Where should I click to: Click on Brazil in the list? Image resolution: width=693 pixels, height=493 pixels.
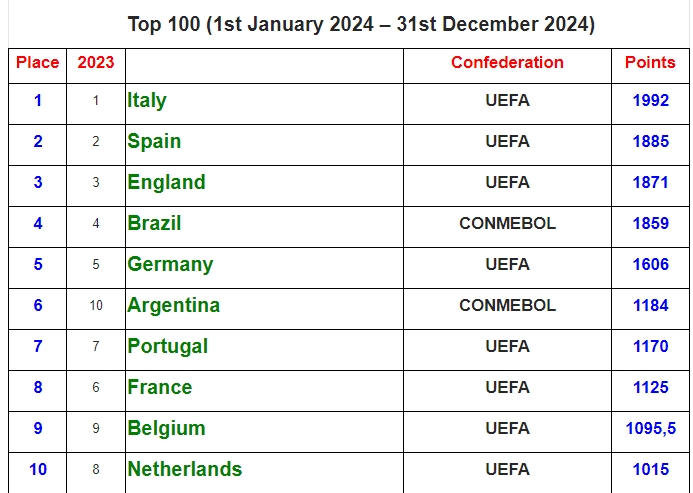point(154,224)
